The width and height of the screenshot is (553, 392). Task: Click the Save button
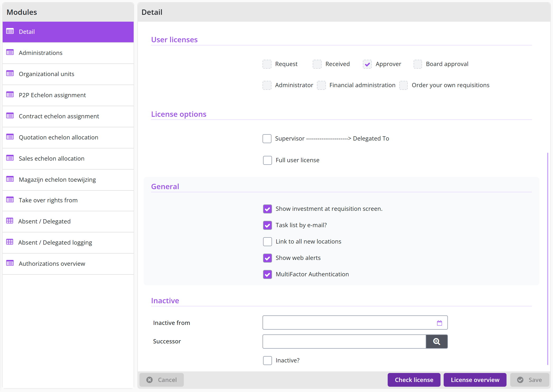tap(530, 380)
